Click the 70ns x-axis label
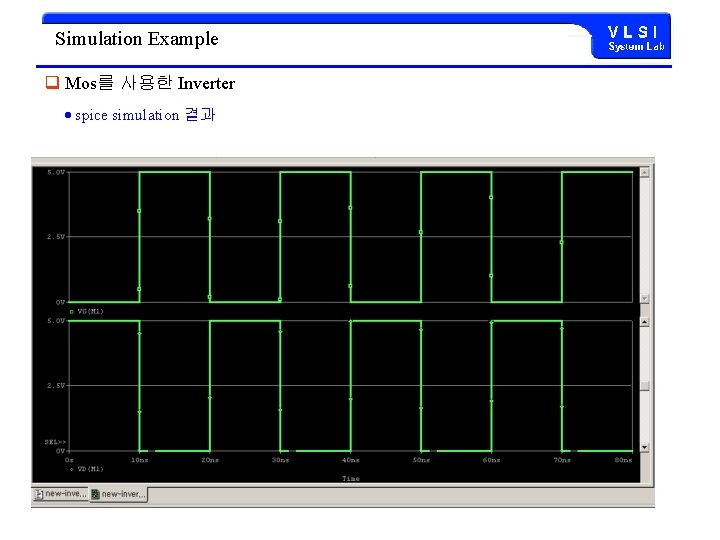Screen dimensions: 720x540 point(562,460)
